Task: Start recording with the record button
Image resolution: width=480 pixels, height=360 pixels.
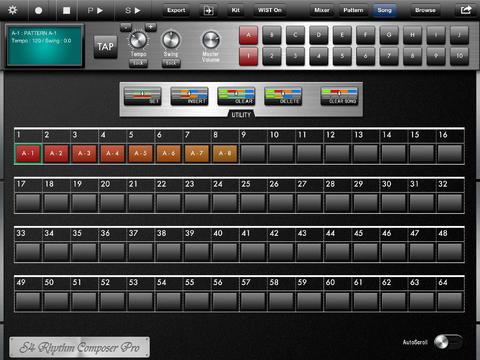Action: (39, 10)
